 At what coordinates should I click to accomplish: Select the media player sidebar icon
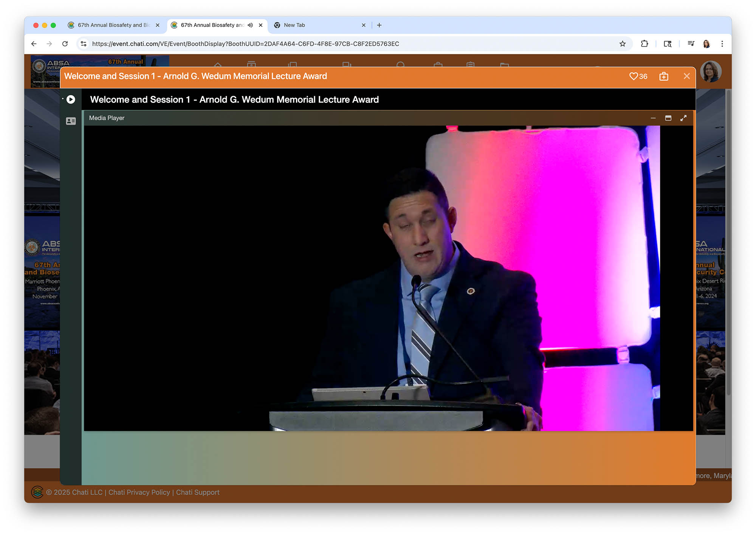[x=71, y=99]
